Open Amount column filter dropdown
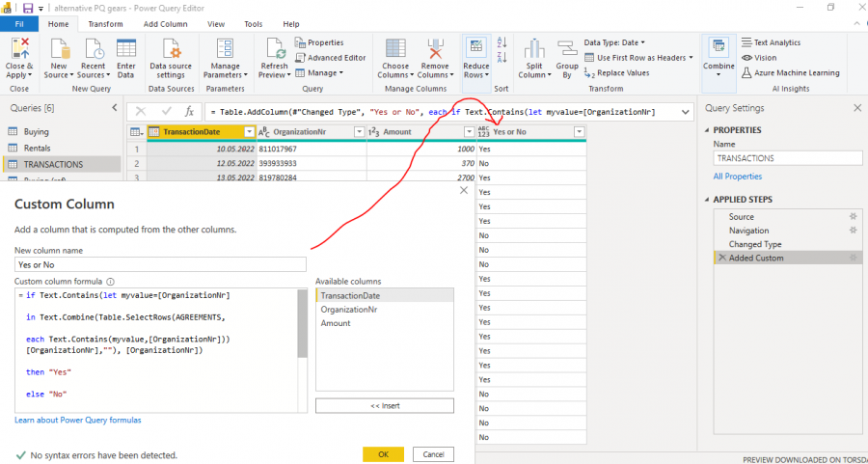Screen dimensions: 868x464 click(x=470, y=132)
